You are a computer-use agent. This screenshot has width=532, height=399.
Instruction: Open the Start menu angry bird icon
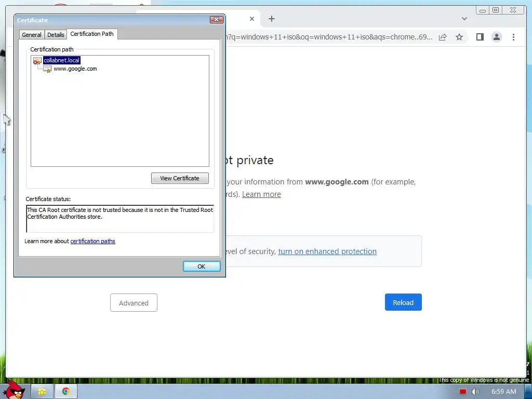[15, 390]
